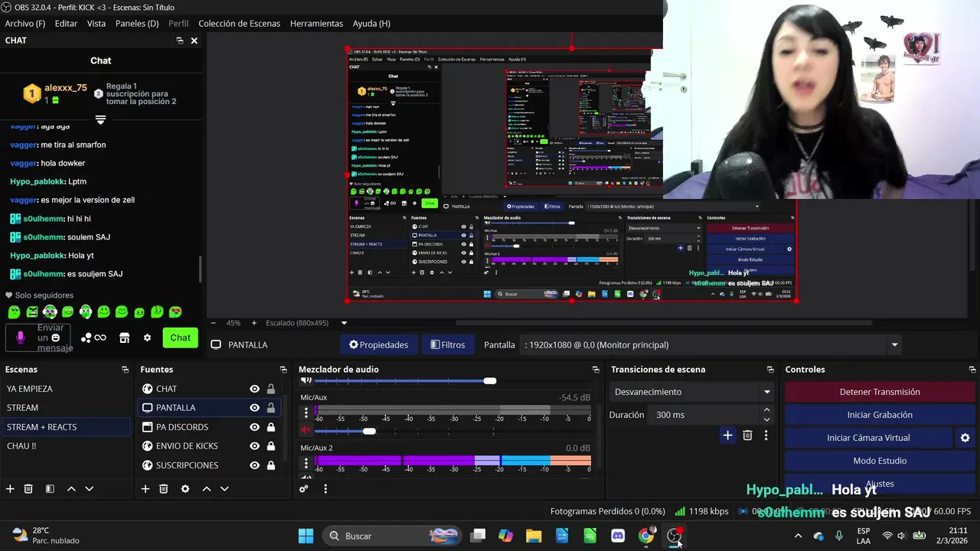Open source Filtros button
This screenshot has width=980, height=551.
pyautogui.click(x=448, y=345)
